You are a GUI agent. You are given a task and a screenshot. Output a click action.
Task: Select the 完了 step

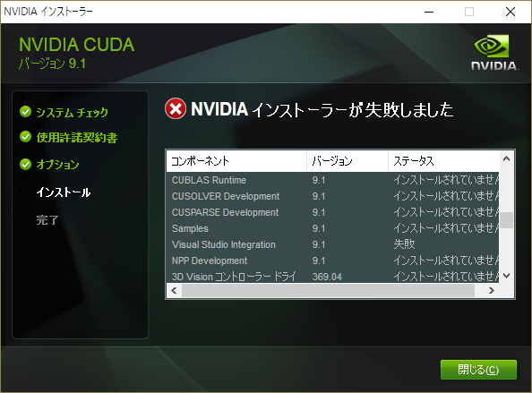point(47,220)
